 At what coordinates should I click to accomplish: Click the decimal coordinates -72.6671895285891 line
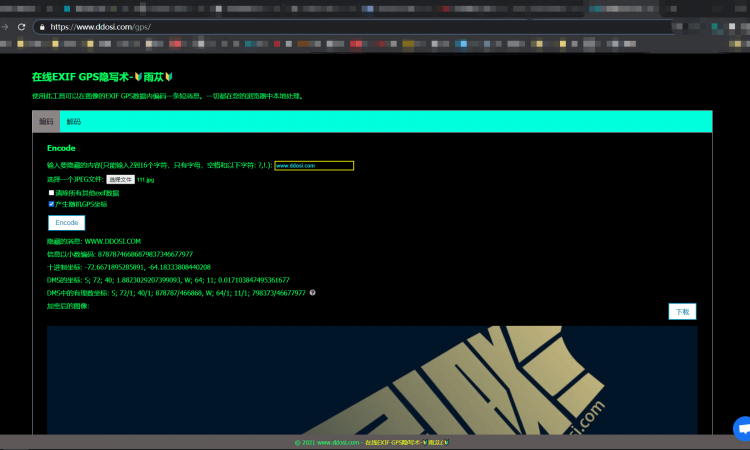129,267
